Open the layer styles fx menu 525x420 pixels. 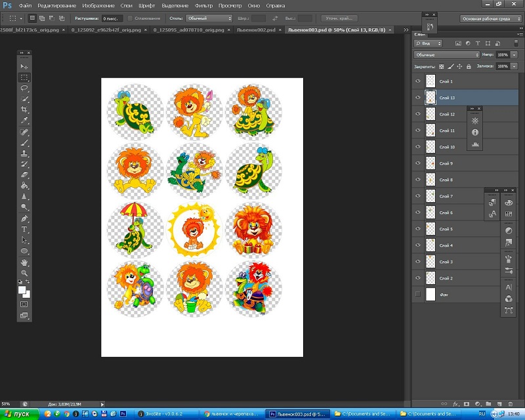(x=455, y=404)
